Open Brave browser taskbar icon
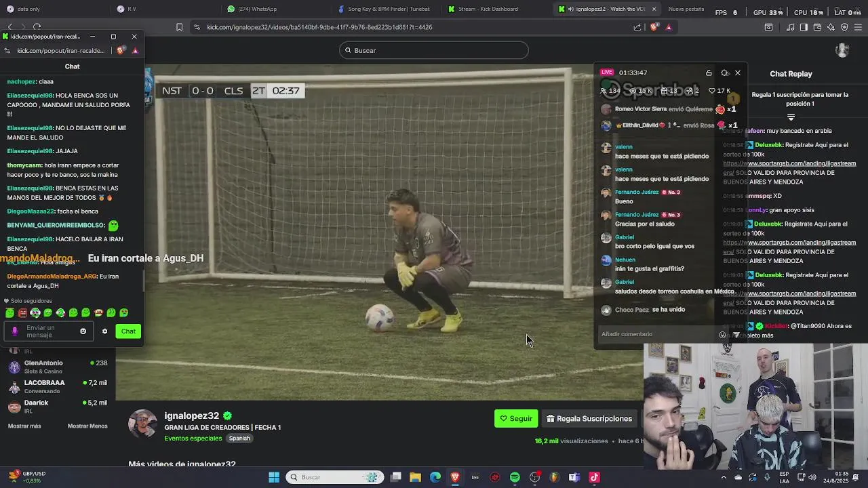This screenshot has width=868, height=488. [455, 477]
